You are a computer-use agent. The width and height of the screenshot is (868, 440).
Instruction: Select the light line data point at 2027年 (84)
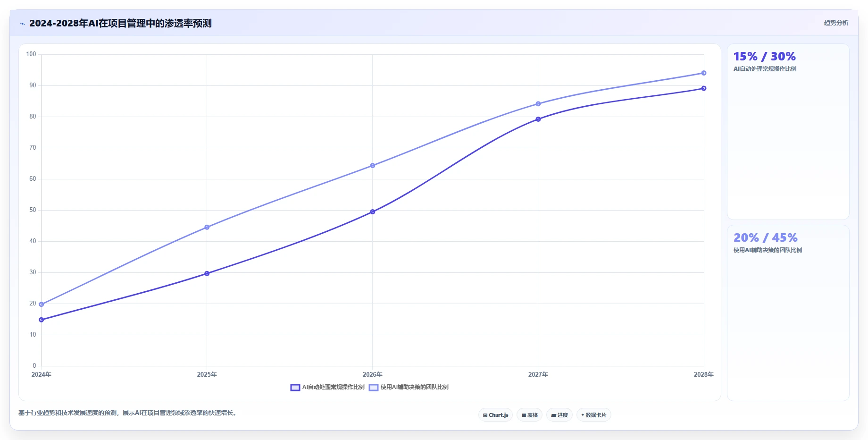tap(538, 103)
